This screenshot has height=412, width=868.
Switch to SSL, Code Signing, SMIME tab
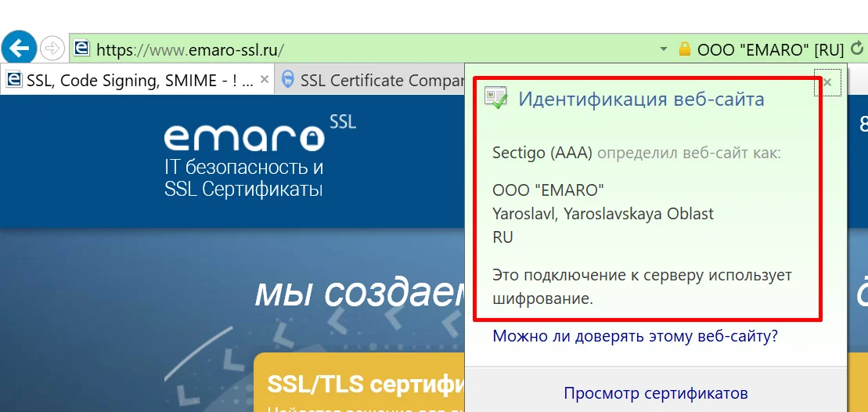pos(137,81)
